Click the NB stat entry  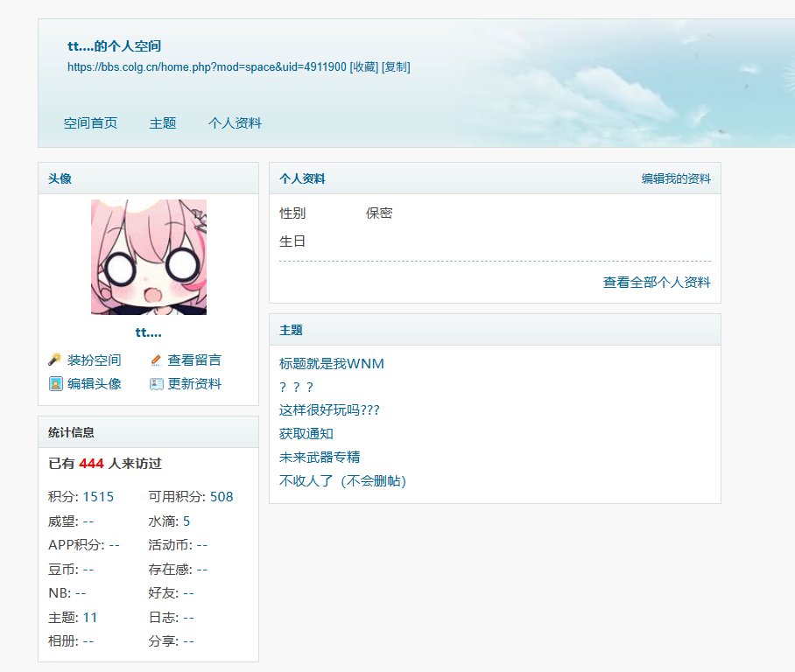click(x=67, y=593)
